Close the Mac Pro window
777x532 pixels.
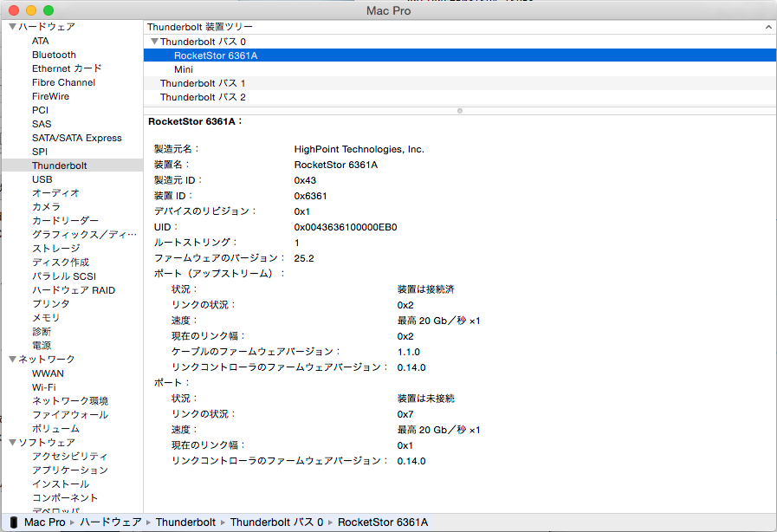(14, 10)
